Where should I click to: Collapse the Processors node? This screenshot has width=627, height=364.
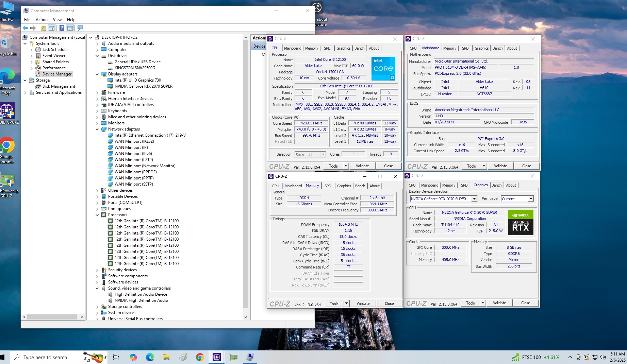point(97,215)
